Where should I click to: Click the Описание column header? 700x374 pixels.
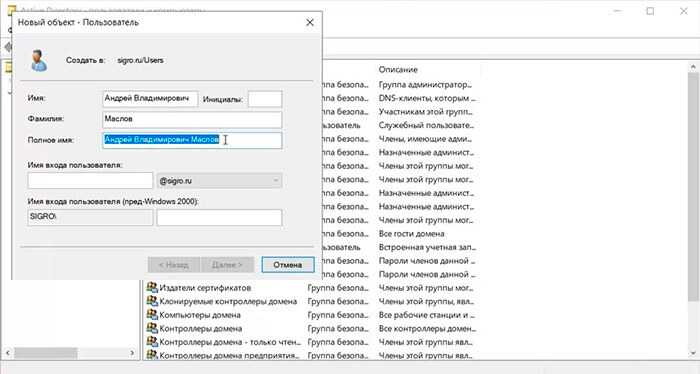tap(398, 70)
